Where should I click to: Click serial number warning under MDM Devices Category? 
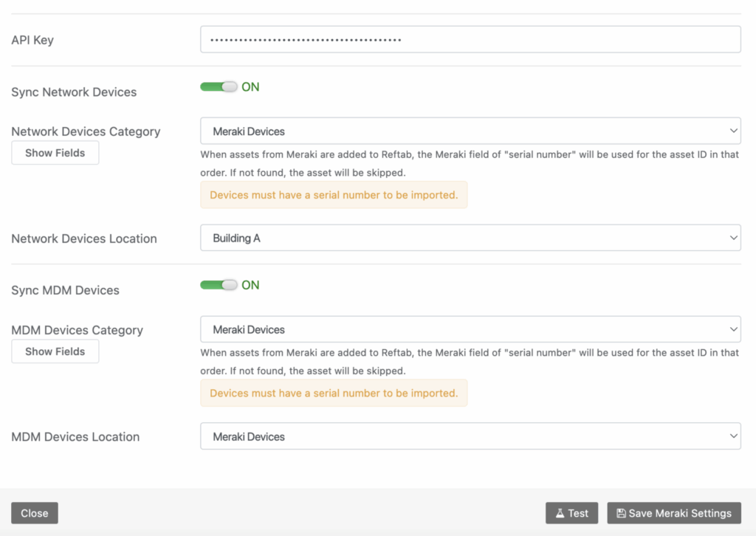coord(334,393)
